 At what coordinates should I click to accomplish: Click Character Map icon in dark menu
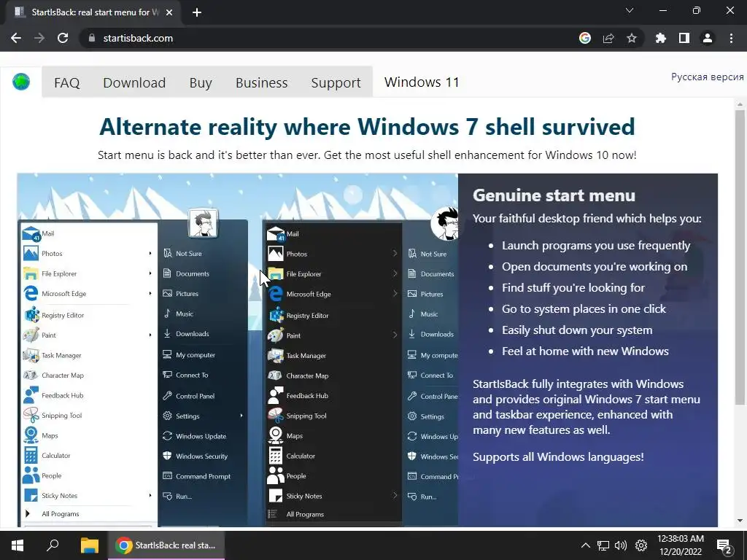pyautogui.click(x=275, y=376)
